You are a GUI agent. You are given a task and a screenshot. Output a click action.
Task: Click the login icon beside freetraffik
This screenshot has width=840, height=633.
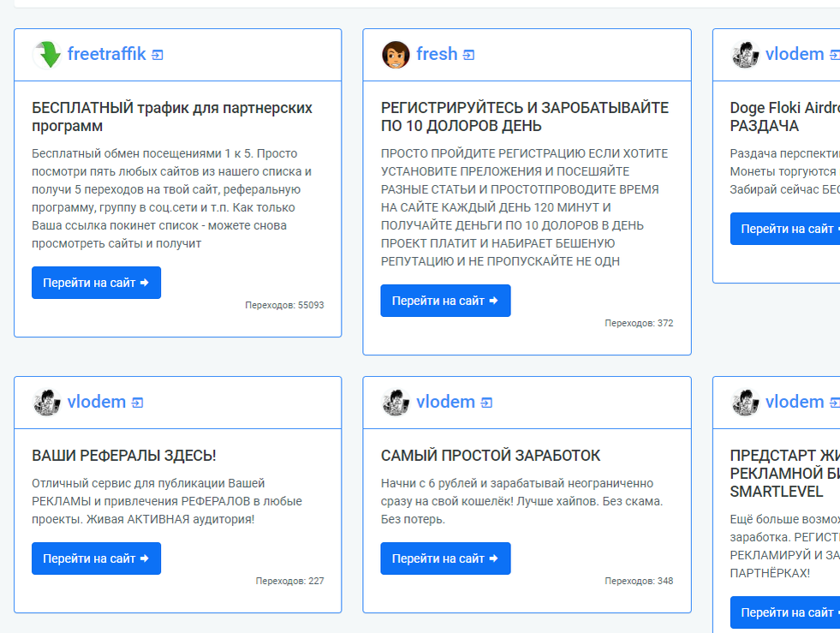158,55
